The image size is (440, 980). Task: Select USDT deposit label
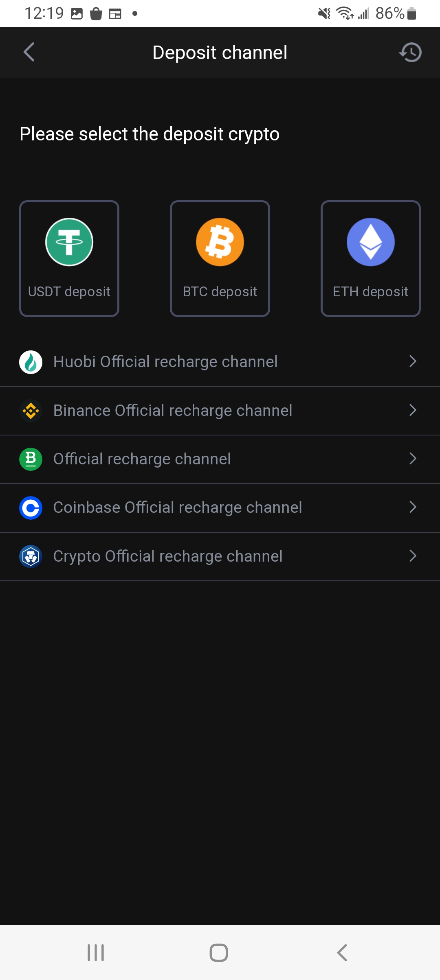pos(69,292)
